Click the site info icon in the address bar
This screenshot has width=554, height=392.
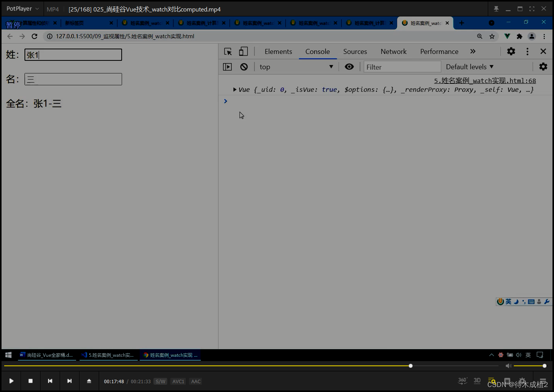(50, 36)
